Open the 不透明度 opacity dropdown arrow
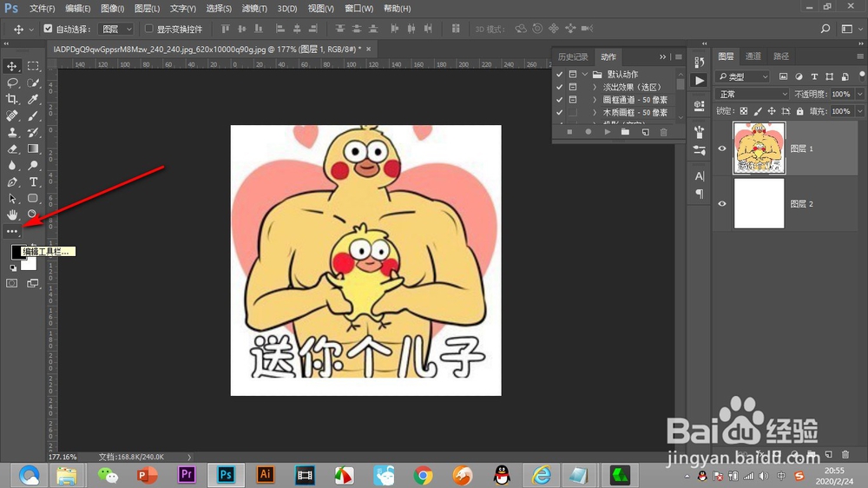 pyautogui.click(x=859, y=94)
